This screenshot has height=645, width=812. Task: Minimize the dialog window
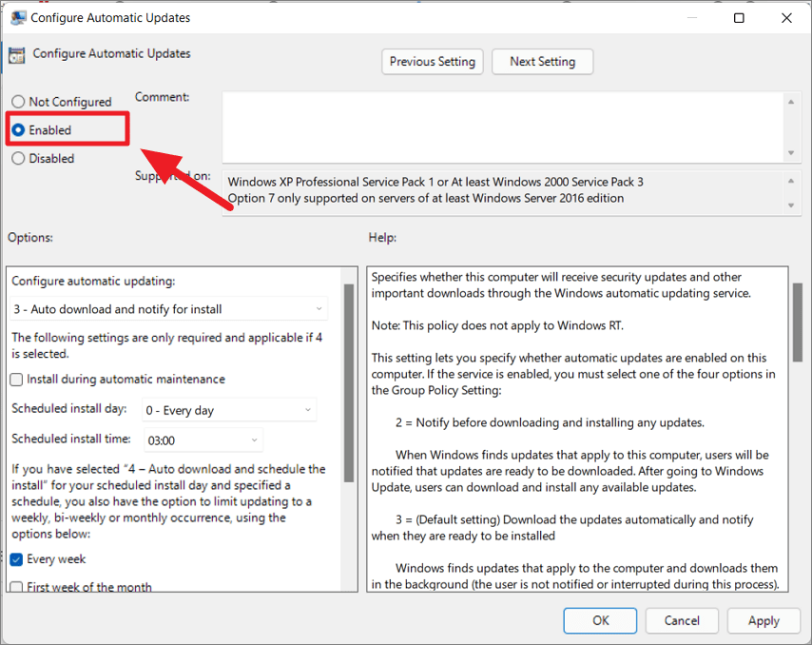(x=692, y=18)
